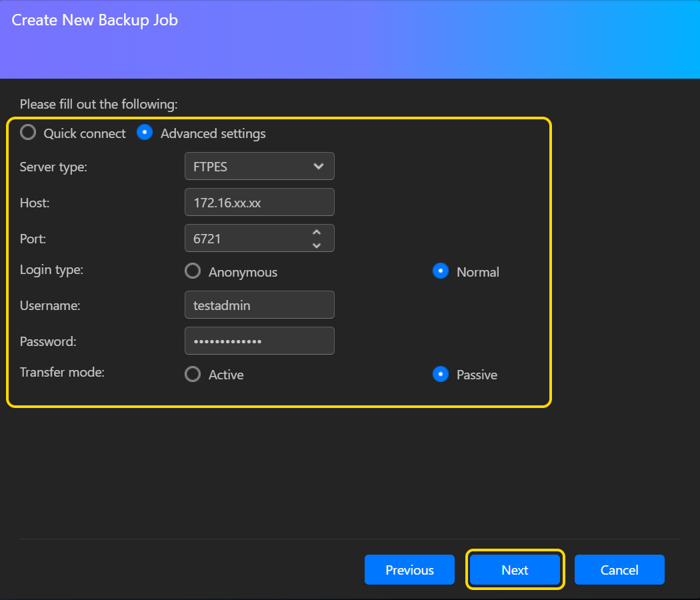
Task: Open the Server type dropdown
Action: click(259, 167)
